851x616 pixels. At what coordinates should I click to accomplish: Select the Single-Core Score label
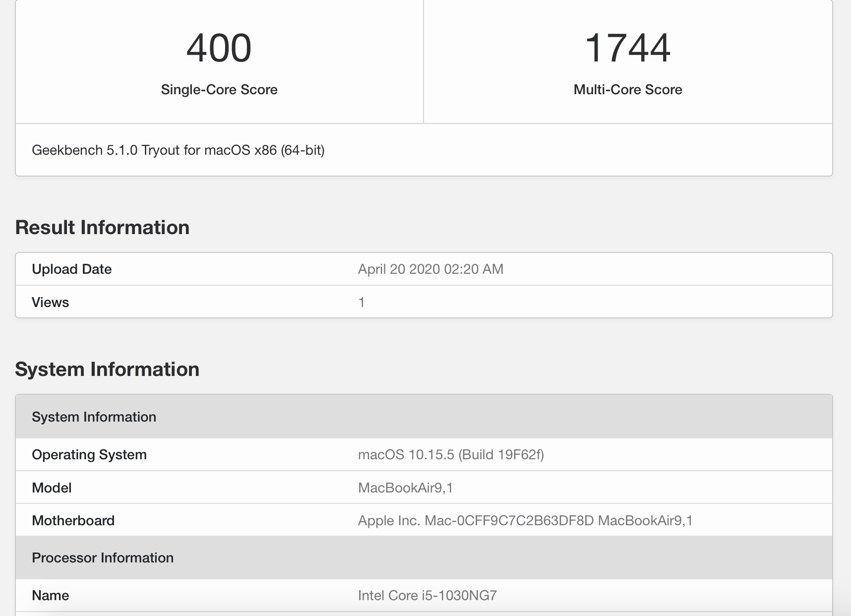coord(219,90)
